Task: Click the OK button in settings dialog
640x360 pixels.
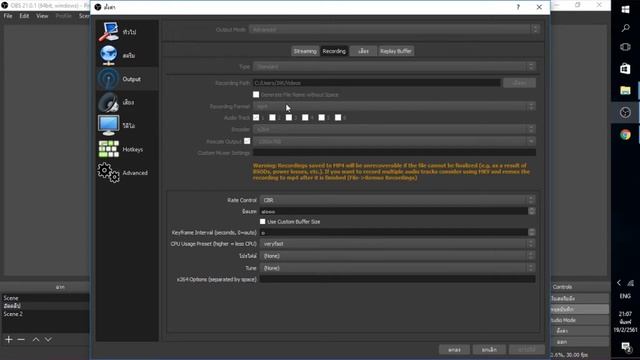Action: click(x=454, y=350)
